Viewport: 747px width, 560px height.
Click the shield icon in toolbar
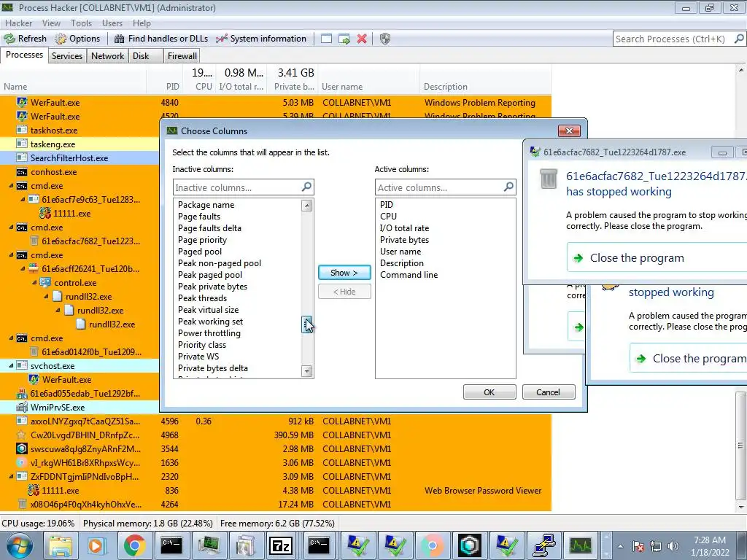pos(385,39)
